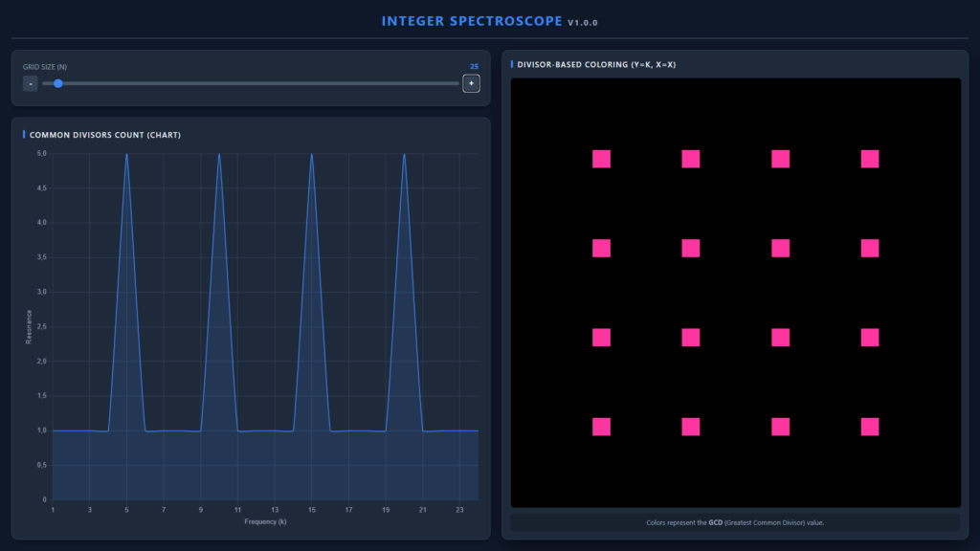The width and height of the screenshot is (980, 551).
Task: Click the chart peak at frequency 5
Action: [x=126, y=154]
